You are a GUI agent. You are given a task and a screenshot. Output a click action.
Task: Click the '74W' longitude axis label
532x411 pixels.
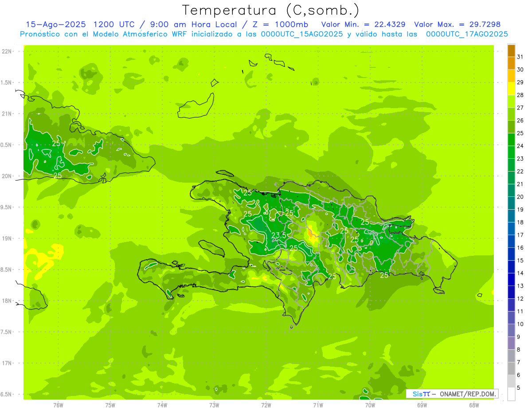tap(162, 405)
